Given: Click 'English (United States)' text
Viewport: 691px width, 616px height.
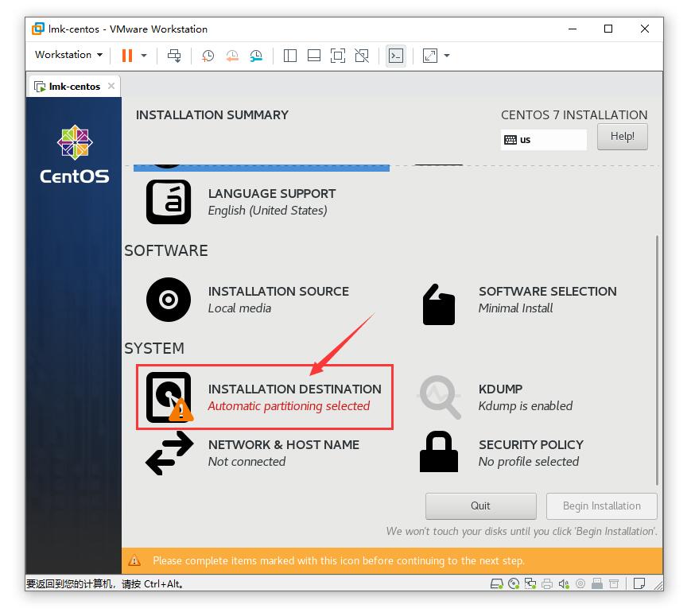Looking at the screenshot, I should pos(267,211).
